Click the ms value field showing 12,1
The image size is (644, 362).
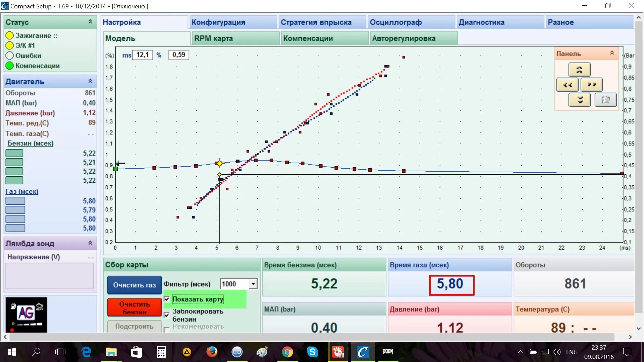click(143, 55)
